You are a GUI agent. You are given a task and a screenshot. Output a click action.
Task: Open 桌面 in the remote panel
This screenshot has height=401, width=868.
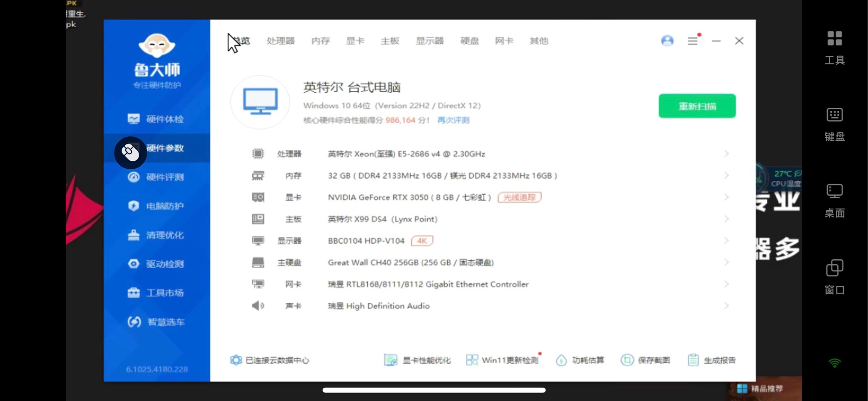(x=835, y=201)
